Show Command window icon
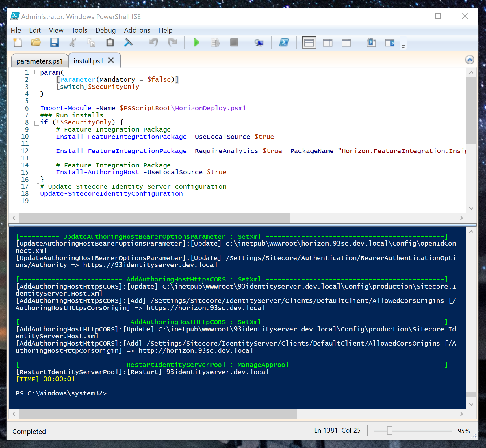The image size is (486, 448). [x=371, y=43]
